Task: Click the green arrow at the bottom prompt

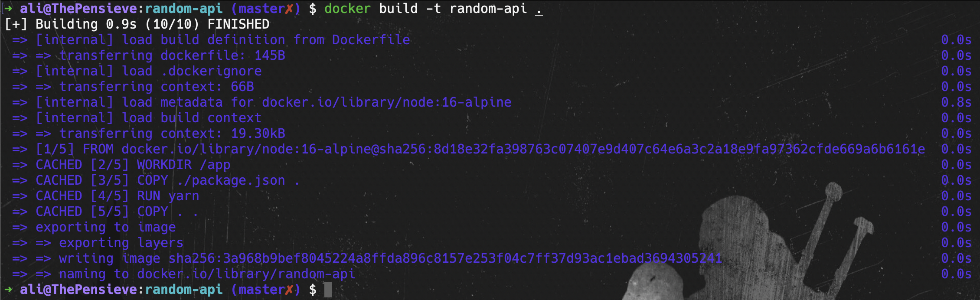Action: tap(8, 289)
